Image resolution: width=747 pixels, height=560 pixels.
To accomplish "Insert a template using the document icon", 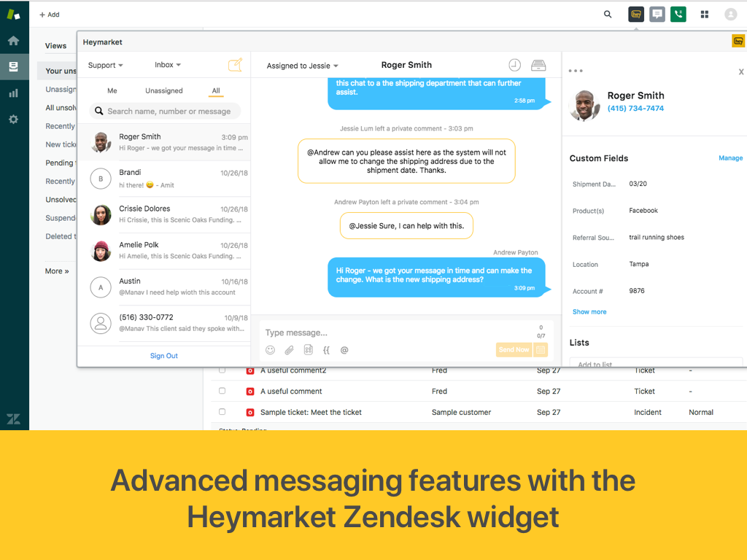I will (309, 350).
